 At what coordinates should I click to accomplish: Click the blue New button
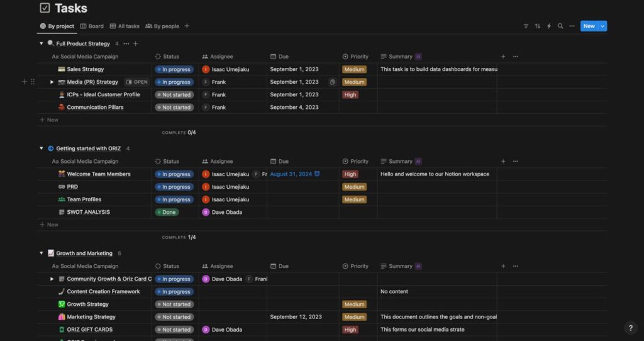click(589, 26)
